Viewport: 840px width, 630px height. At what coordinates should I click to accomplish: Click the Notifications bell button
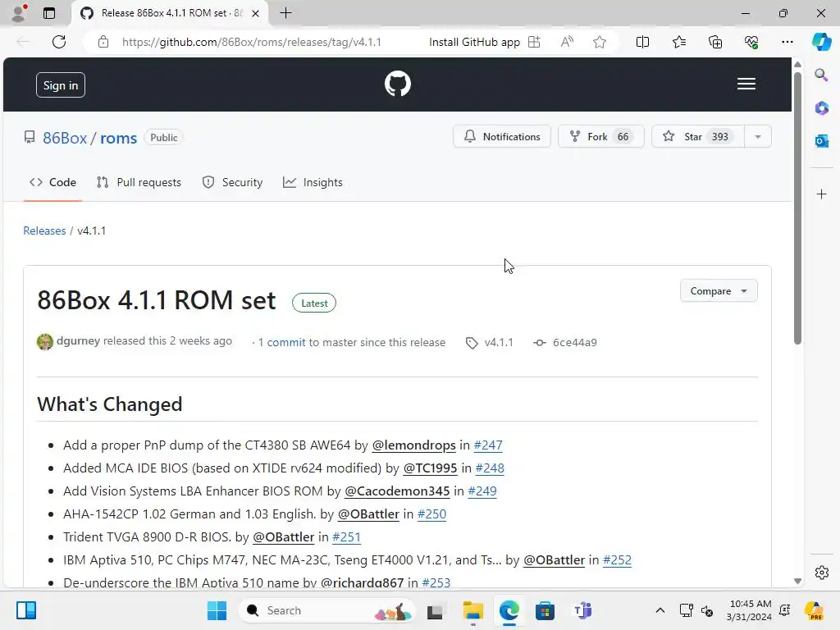(x=502, y=137)
